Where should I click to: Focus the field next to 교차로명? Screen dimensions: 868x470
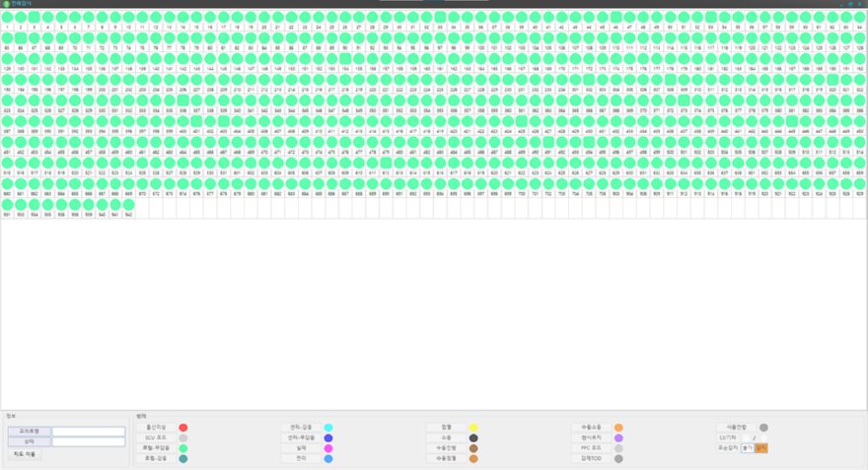(x=89, y=432)
